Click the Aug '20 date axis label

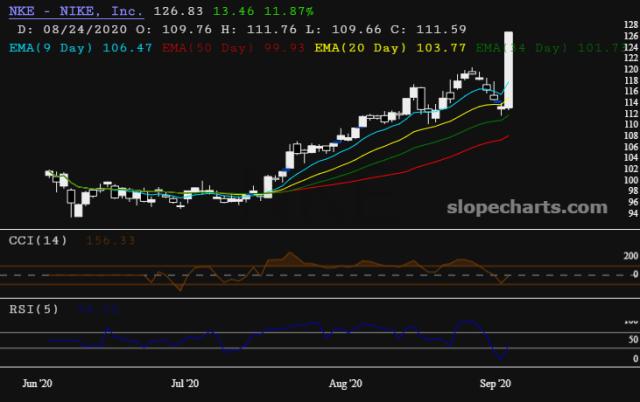(346, 383)
